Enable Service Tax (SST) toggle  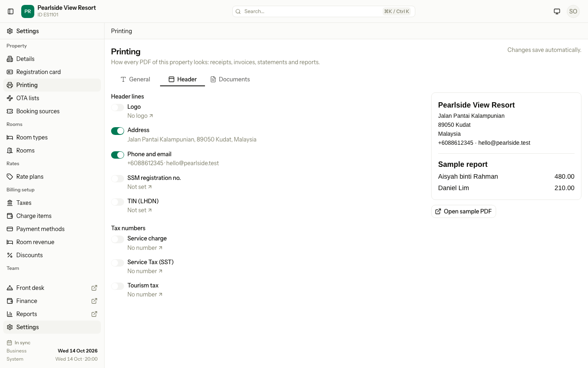[118, 263]
